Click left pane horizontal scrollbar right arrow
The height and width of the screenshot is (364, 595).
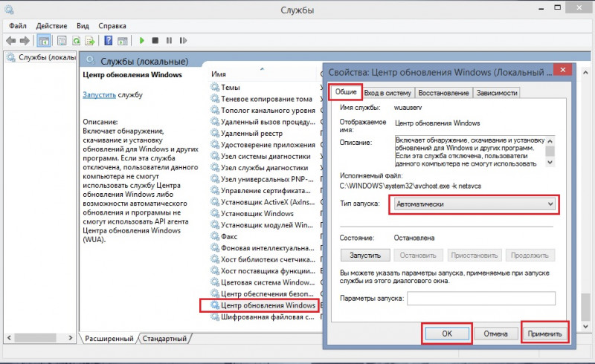click(x=70, y=337)
